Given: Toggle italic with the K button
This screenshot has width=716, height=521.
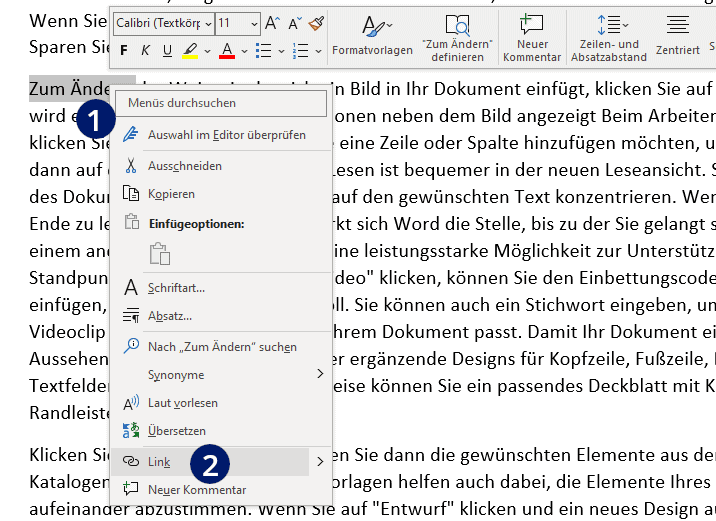Looking at the screenshot, I should coord(145,50).
